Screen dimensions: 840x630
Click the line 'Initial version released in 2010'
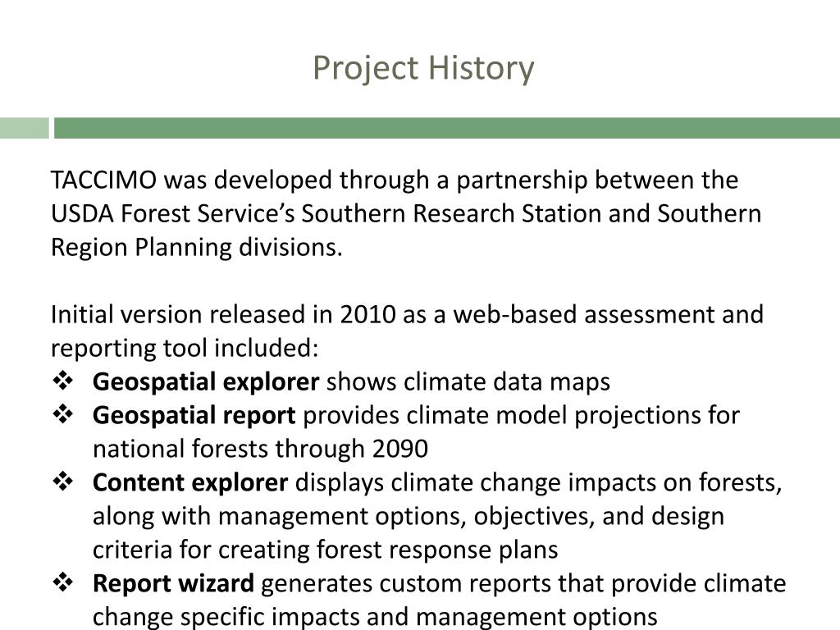407,314
